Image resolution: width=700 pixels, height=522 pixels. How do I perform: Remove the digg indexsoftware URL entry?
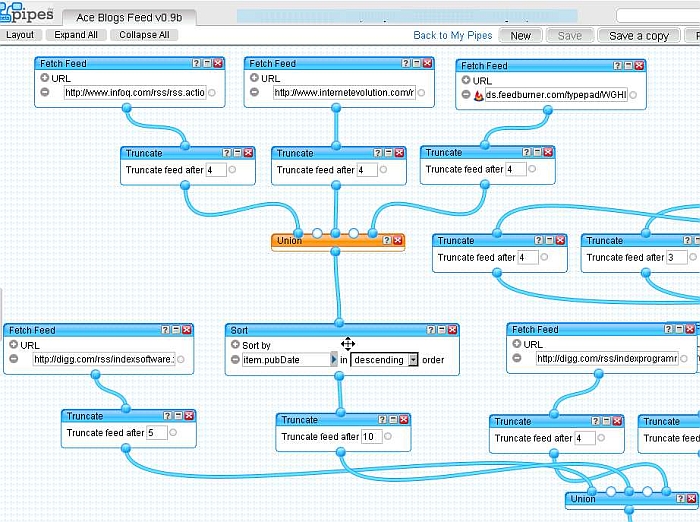coord(13,359)
